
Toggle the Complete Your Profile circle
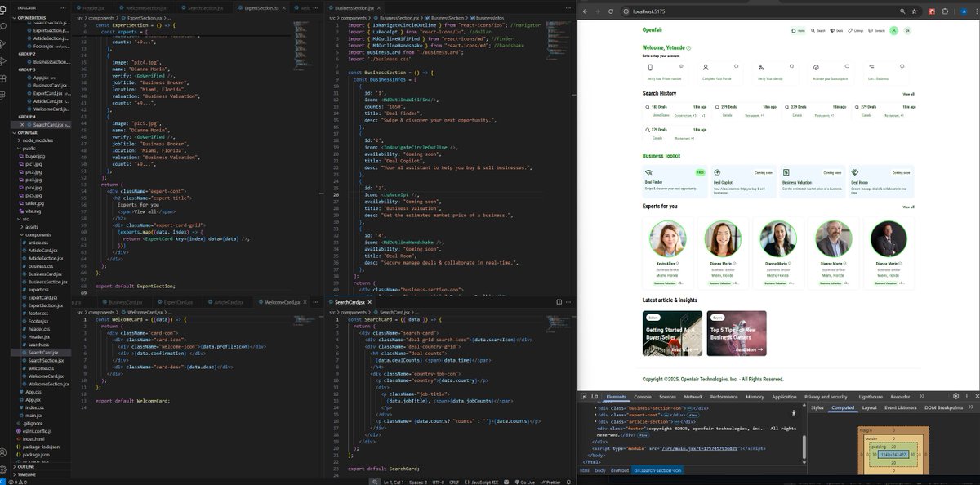point(736,66)
